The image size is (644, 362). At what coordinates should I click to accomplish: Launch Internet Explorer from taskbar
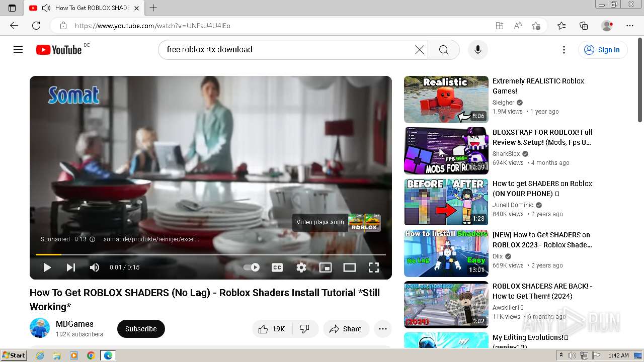click(x=40, y=355)
